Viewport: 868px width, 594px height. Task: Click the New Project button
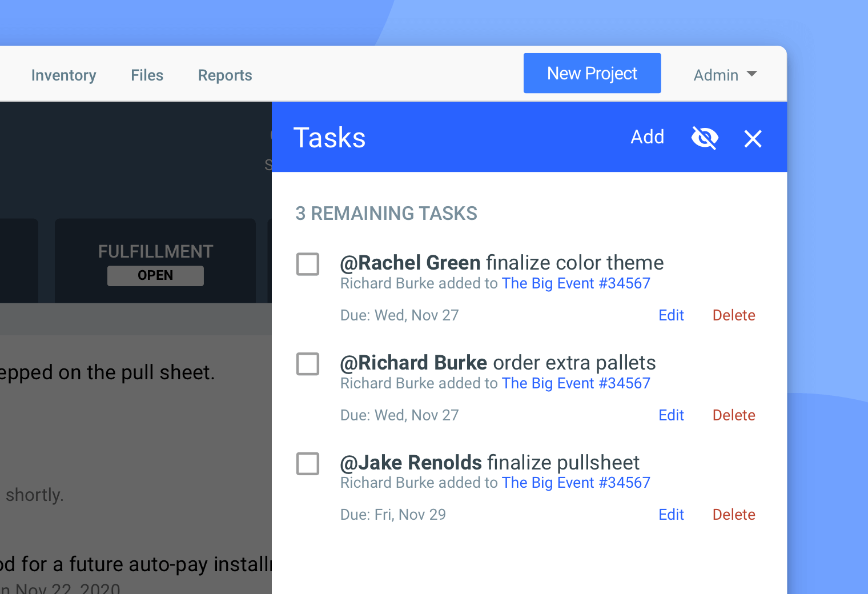(592, 73)
